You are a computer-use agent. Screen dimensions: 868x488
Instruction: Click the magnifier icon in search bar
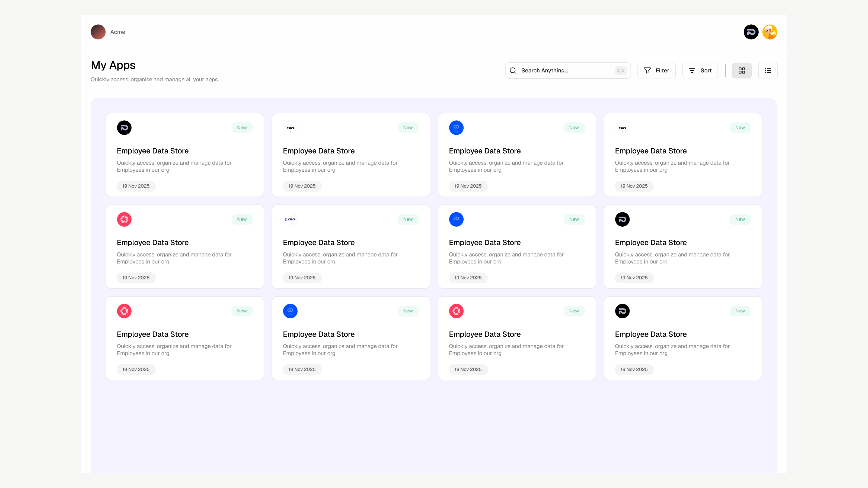[513, 70]
